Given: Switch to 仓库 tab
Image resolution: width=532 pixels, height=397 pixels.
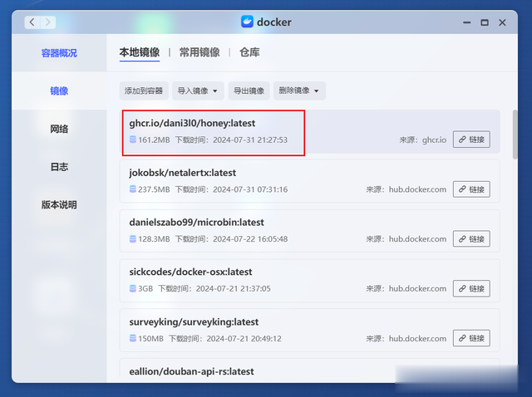Looking at the screenshot, I should tap(249, 52).
